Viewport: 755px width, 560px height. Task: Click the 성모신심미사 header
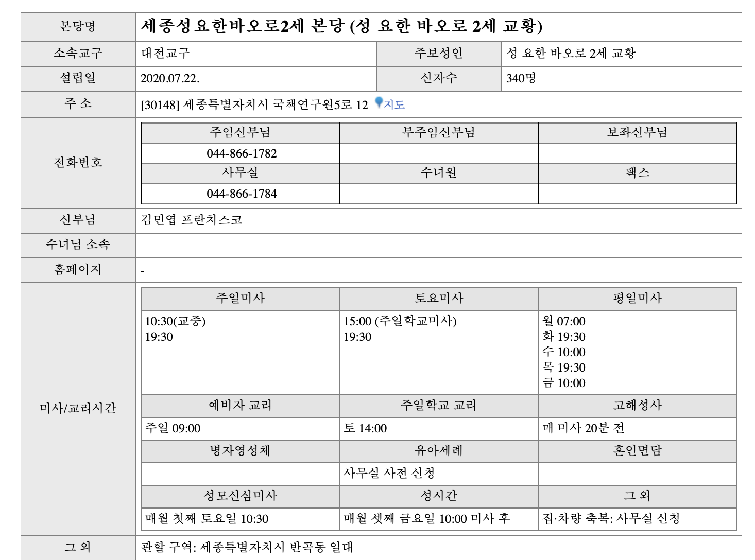click(x=240, y=496)
